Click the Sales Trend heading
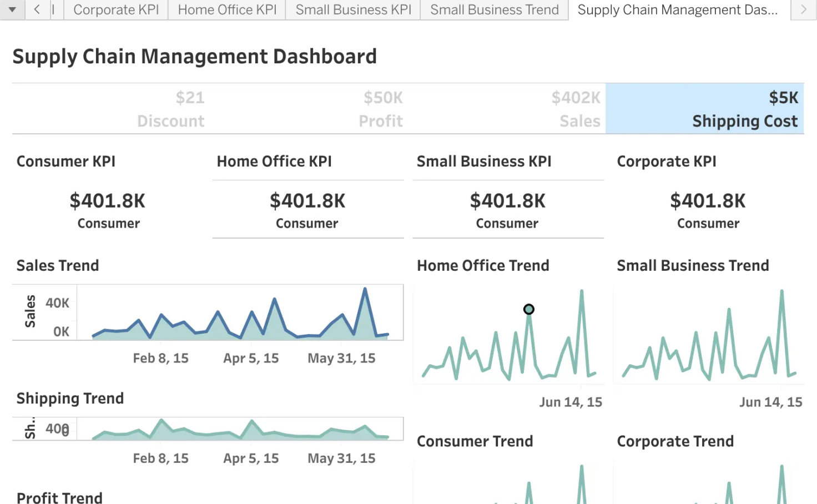 [58, 266]
